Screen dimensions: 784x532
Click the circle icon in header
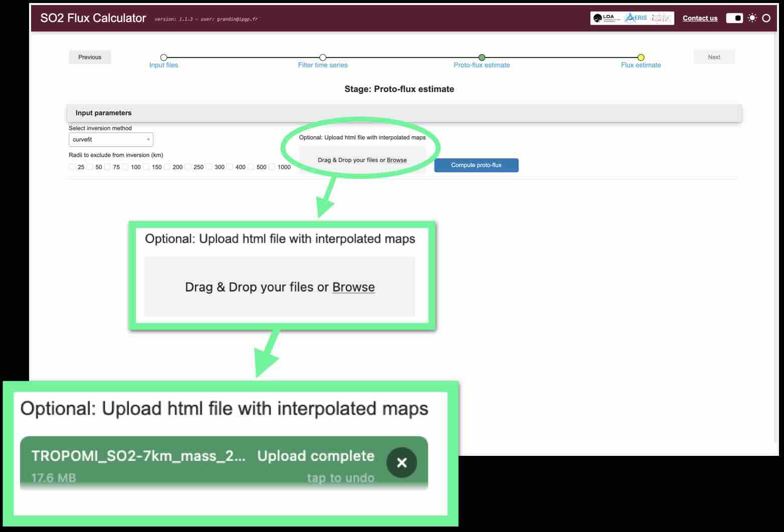click(766, 18)
